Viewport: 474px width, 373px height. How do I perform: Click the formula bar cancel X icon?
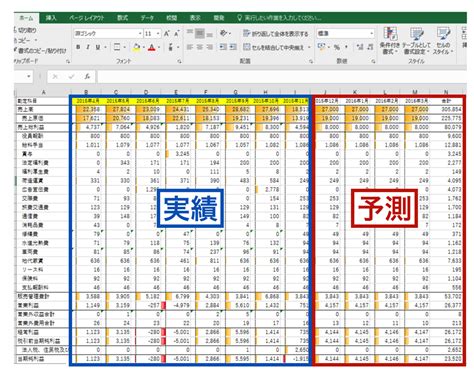[55, 77]
